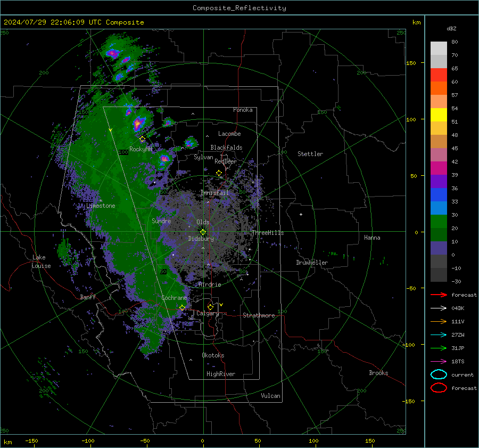Image resolution: width=479 pixels, height=448 pixels.
Task: Click the Ponoka city label
Action: click(243, 110)
